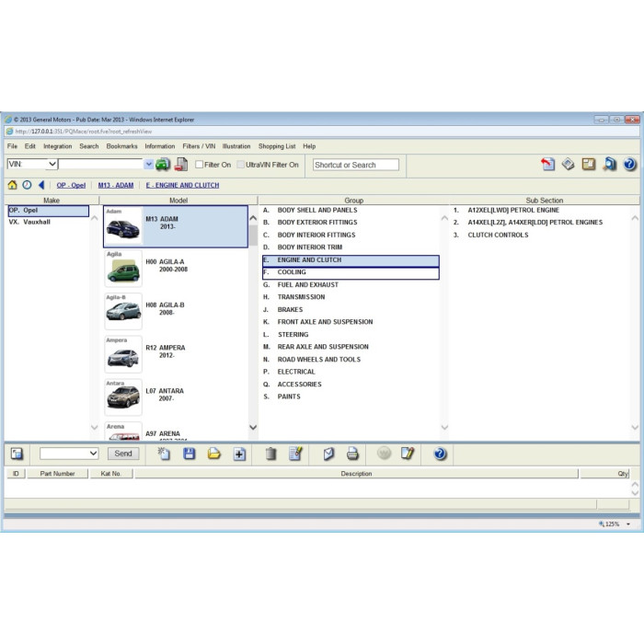
Task: Select the Ampera model thumbnail
Action: point(123,354)
